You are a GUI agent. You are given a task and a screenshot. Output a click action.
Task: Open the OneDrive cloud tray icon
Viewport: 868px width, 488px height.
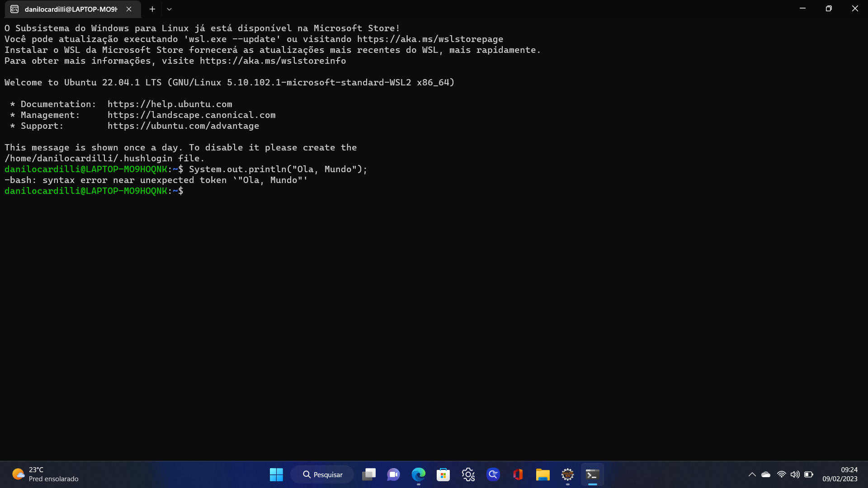(x=766, y=474)
